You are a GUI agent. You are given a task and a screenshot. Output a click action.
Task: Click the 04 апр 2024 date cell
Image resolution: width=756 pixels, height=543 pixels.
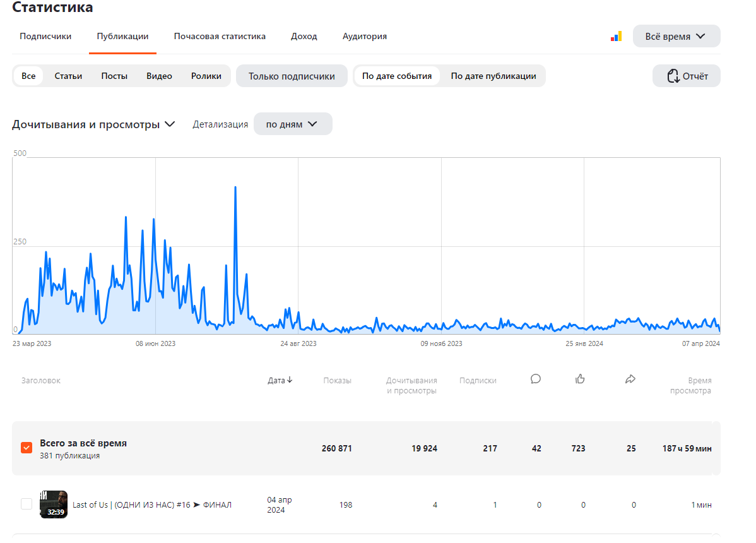[280, 504]
